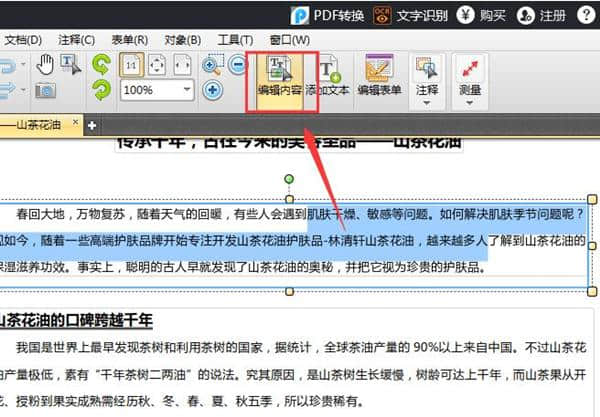Rotate page counter-clockwise with upper green arrow
The image size is (600, 417).
click(x=101, y=64)
